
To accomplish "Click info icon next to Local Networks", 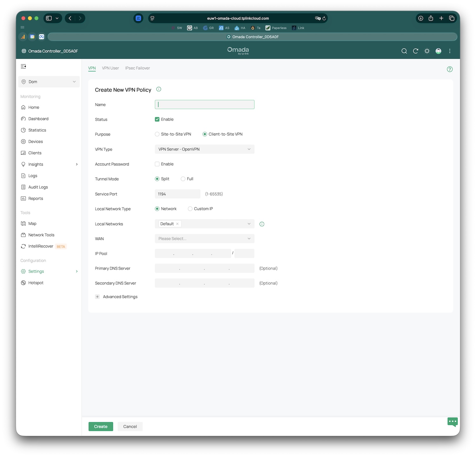I will click(x=262, y=224).
